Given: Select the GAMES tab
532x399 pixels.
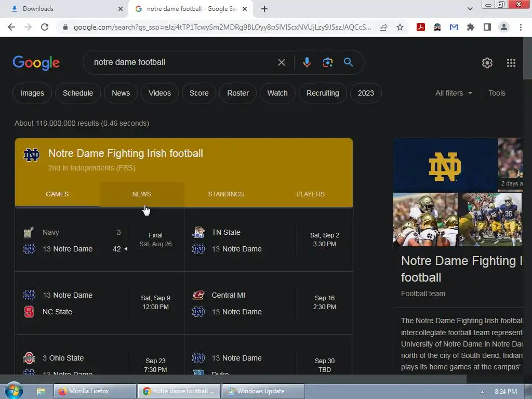Looking at the screenshot, I should (57, 194).
